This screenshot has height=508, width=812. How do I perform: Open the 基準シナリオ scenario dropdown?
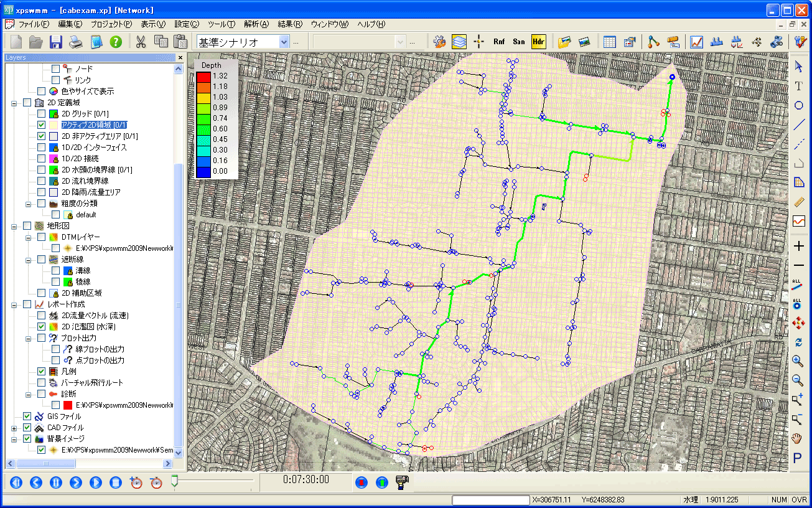(284, 42)
